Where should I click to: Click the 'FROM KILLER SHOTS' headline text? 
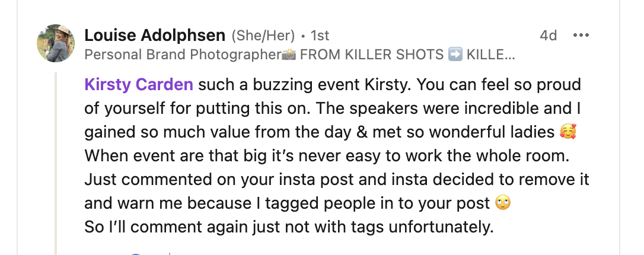coord(372,55)
